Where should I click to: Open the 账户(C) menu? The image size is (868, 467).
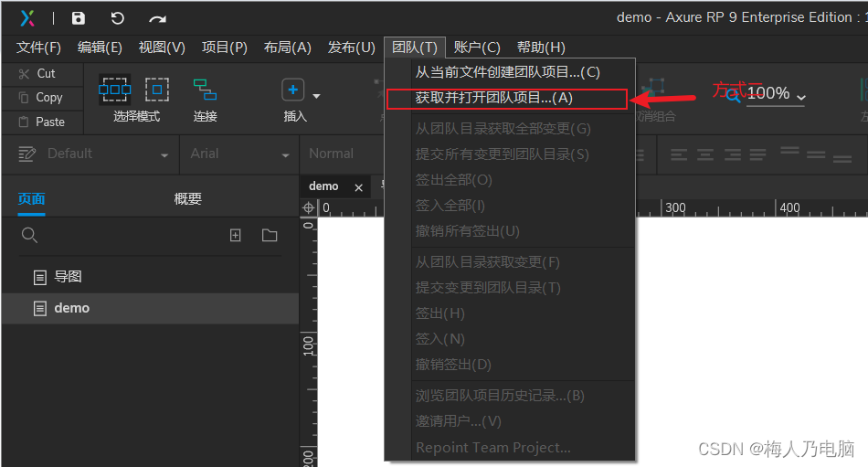pyautogui.click(x=477, y=48)
